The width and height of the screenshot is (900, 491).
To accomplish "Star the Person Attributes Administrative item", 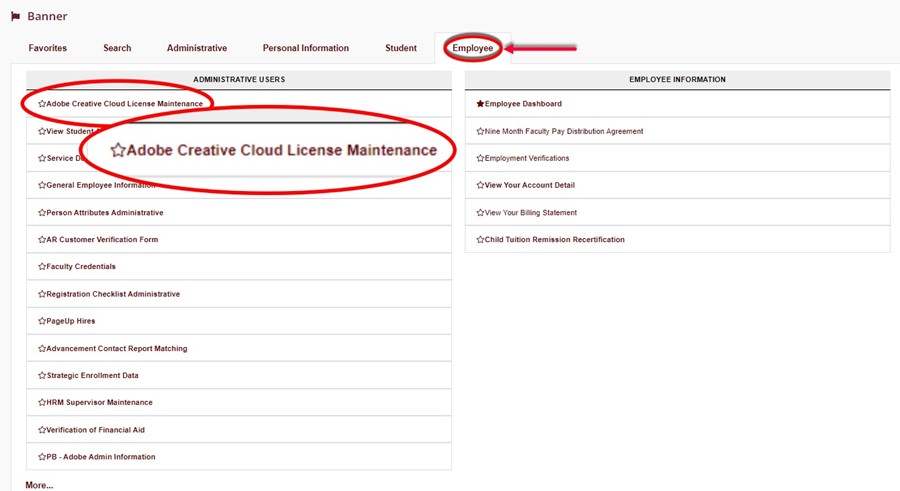I will pyautogui.click(x=42, y=212).
